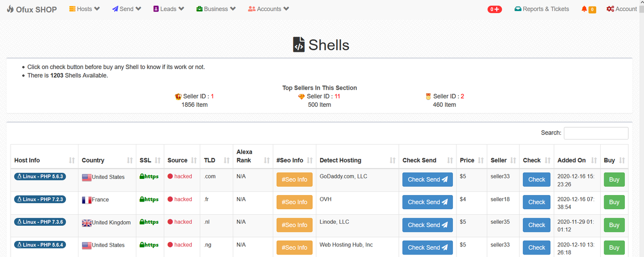
Task: Sort by Seller column arrows
Action: click(x=513, y=160)
